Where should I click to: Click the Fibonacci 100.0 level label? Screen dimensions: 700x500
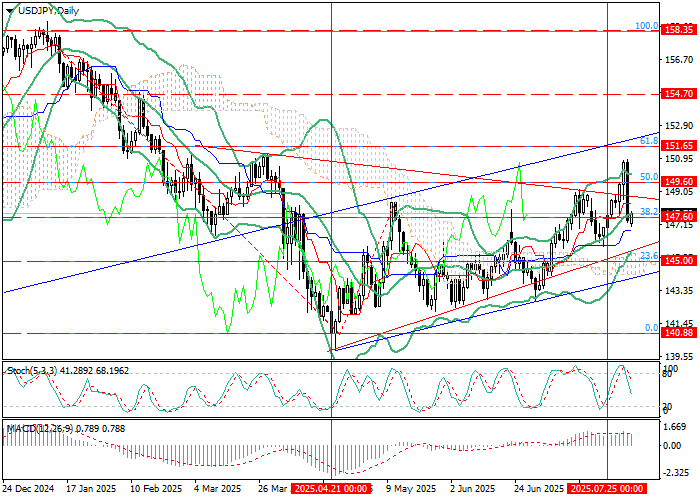[x=646, y=26]
